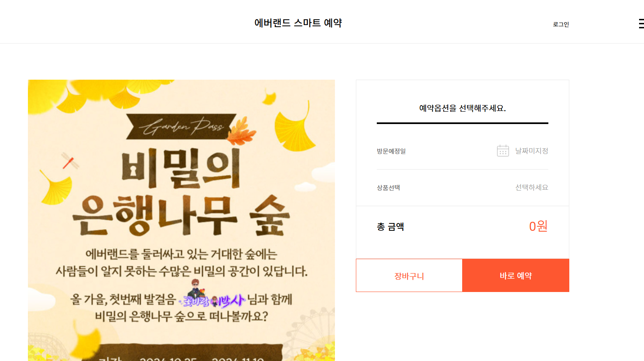Open the 날짜미지정 date selector
Viewport: 644px width, 361px height.
(530, 151)
